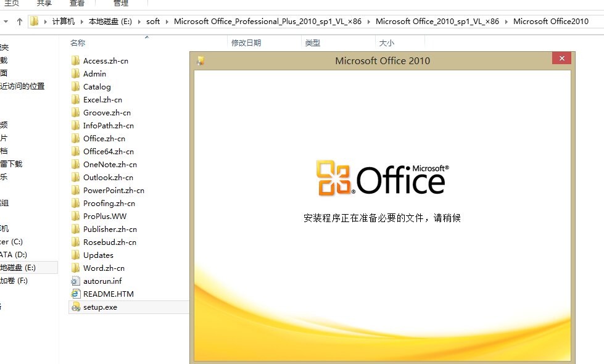Select the Updates folder icon
The height and width of the screenshot is (364, 604).
(75, 255)
